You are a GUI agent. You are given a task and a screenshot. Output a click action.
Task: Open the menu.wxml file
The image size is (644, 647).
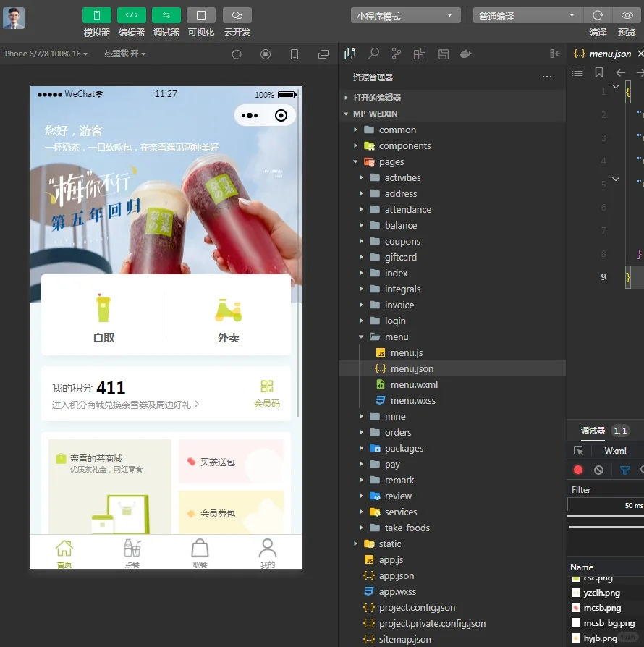click(452, 384)
